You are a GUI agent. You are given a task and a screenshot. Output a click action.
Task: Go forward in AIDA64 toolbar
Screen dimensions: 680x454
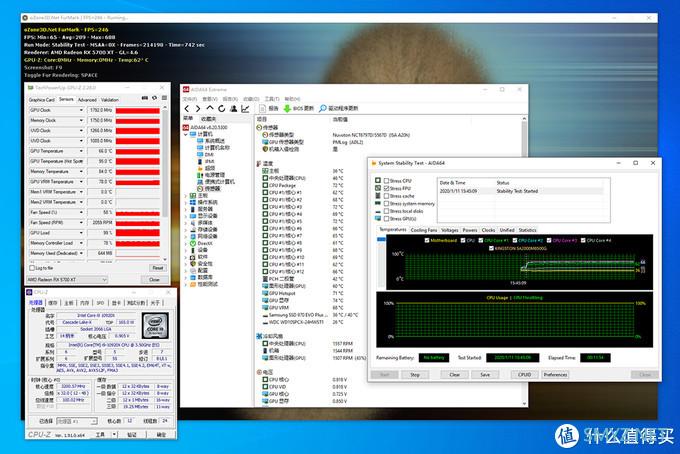198,108
